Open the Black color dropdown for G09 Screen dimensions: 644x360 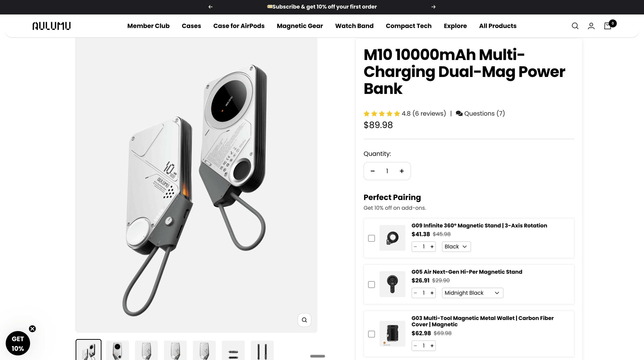pos(456,246)
